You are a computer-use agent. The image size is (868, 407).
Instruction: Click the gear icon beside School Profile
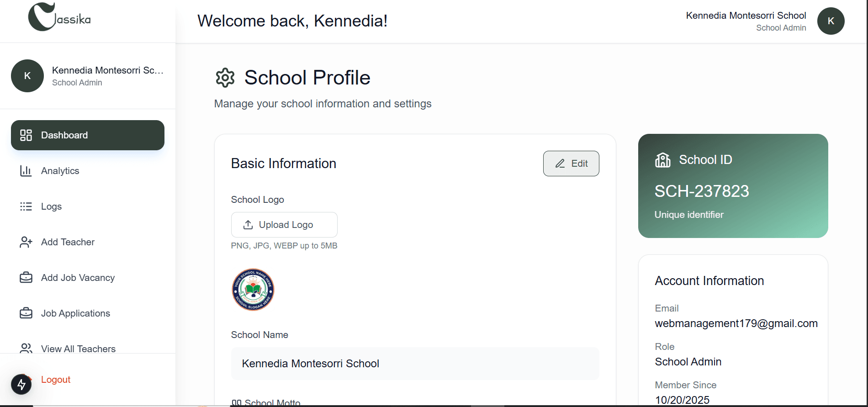coord(224,78)
